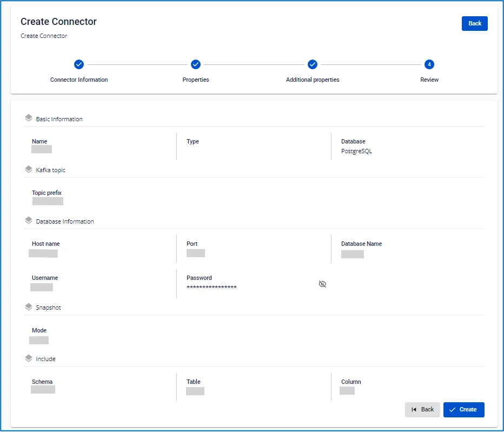Click the Review step label

[429, 80]
